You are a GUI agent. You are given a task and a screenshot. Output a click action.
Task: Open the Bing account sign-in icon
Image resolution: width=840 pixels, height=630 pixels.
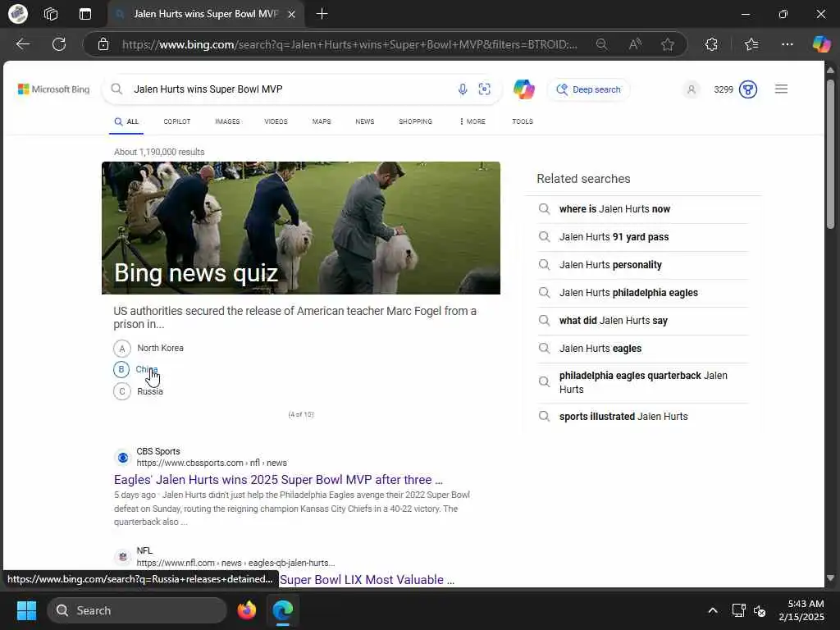(692, 89)
